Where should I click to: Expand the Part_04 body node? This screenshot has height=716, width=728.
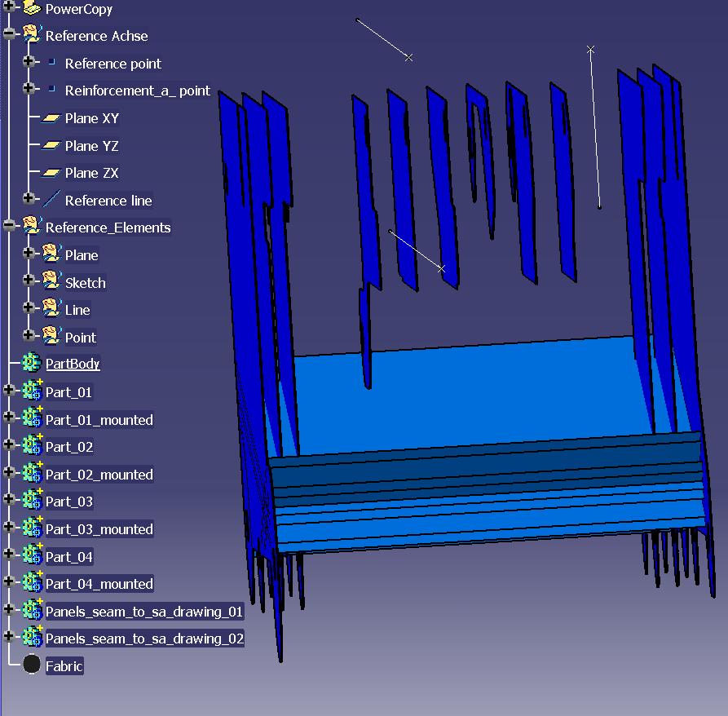tap(8, 554)
